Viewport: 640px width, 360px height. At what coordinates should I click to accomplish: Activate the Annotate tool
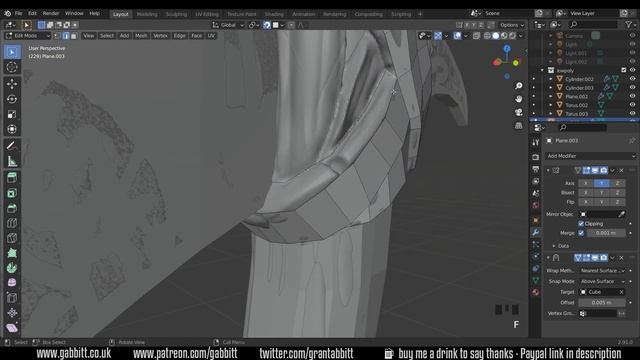(12, 146)
